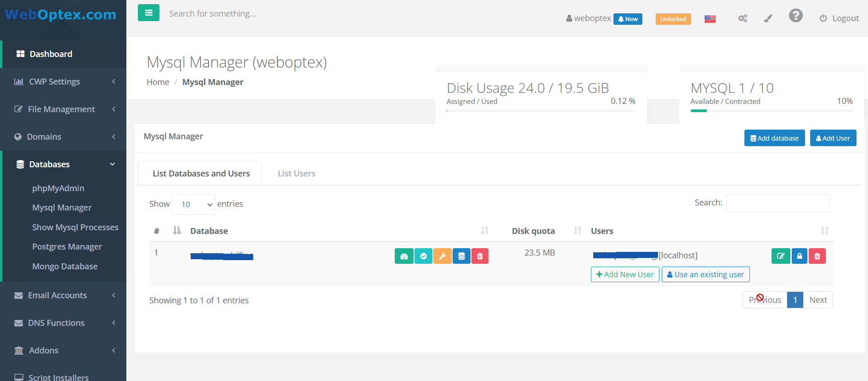Click the teal checkmark check database icon

click(423, 256)
